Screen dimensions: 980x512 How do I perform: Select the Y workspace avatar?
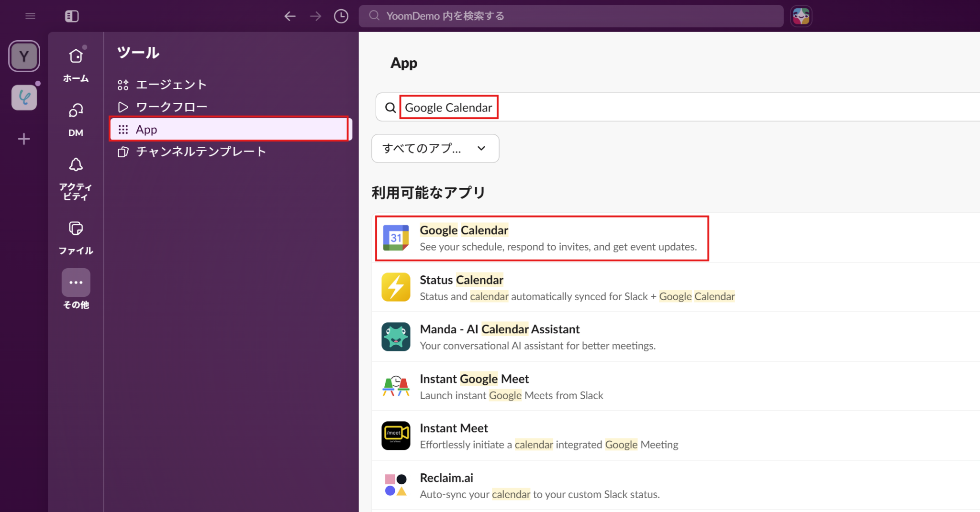(24, 56)
